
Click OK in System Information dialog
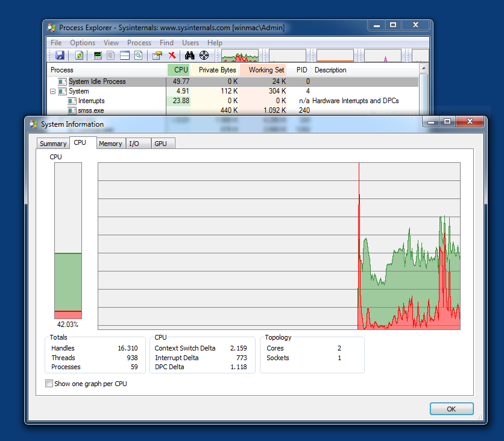[x=452, y=409]
